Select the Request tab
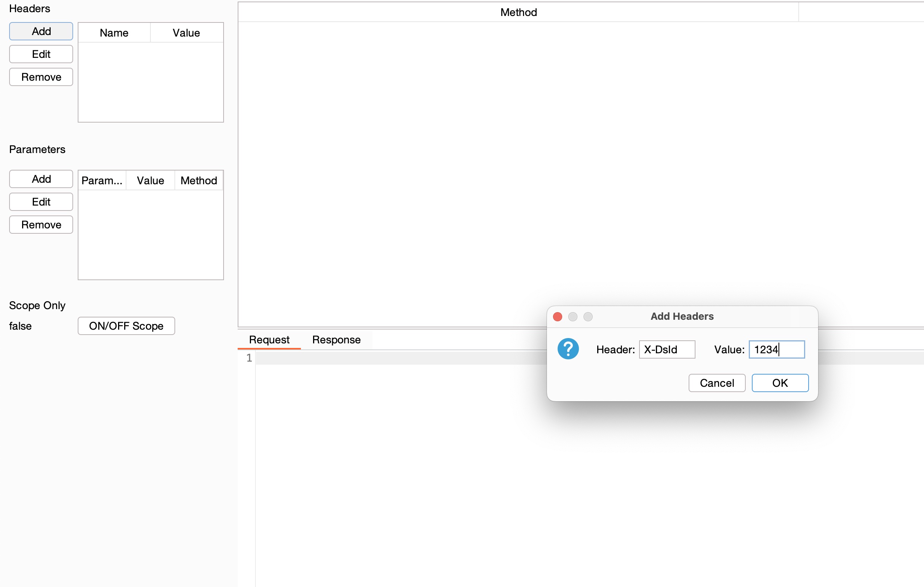This screenshot has height=587, width=924. pos(269,340)
